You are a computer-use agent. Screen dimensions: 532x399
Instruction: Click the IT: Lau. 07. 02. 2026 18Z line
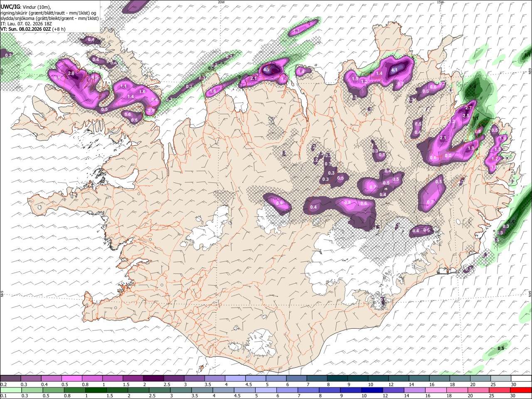click(x=26, y=24)
